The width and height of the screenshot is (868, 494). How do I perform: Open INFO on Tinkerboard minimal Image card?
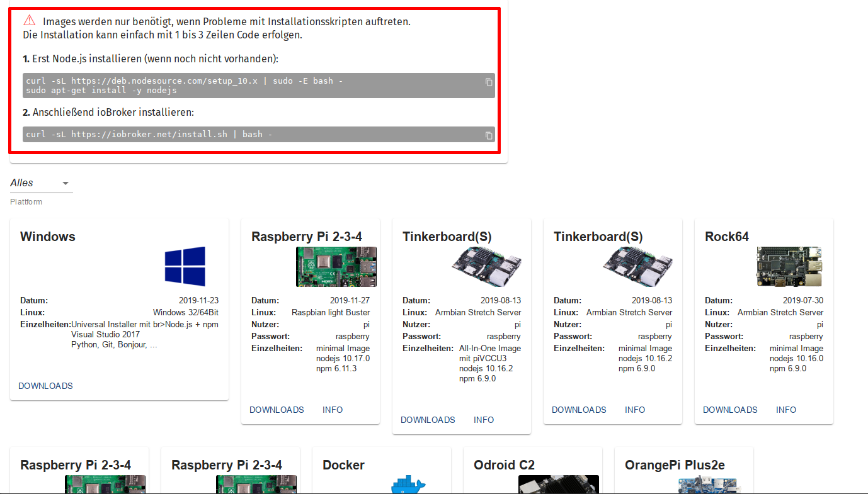coord(635,410)
